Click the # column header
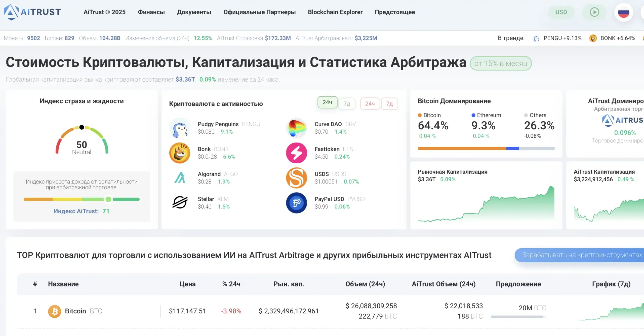The width and height of the screenshot is (644, 336). (x=35, y=284)
